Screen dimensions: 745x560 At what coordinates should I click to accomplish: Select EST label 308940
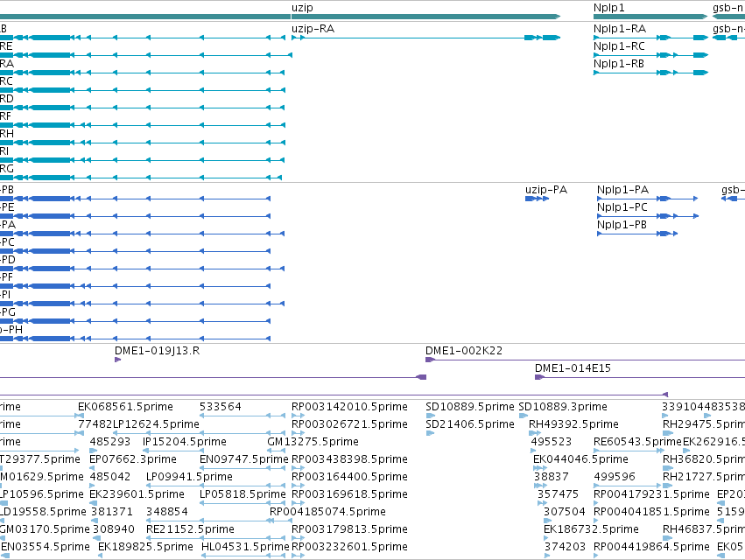coord(114,530)
